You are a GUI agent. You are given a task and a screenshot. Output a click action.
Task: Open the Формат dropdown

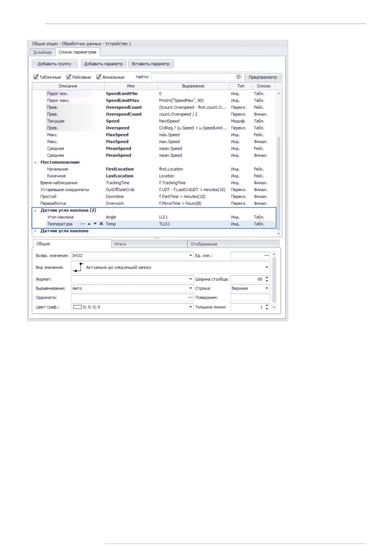(191, 279)
